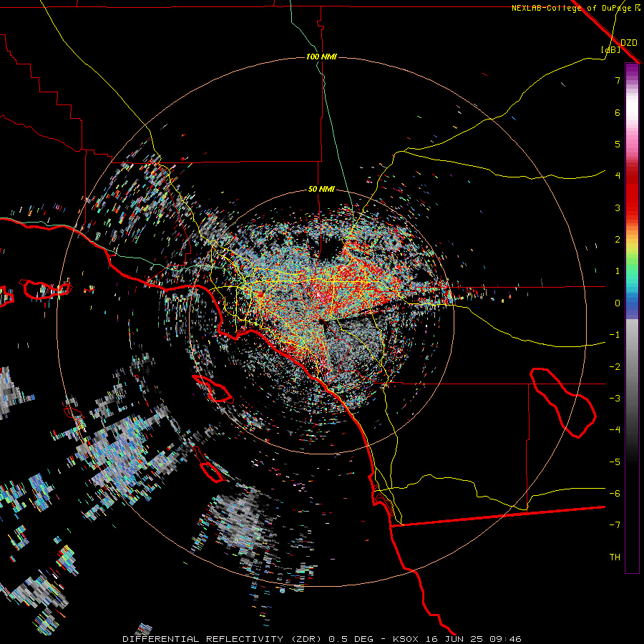Click the "50 NMI" range ring label
644x644 pixels.
[x=321, y=190]
